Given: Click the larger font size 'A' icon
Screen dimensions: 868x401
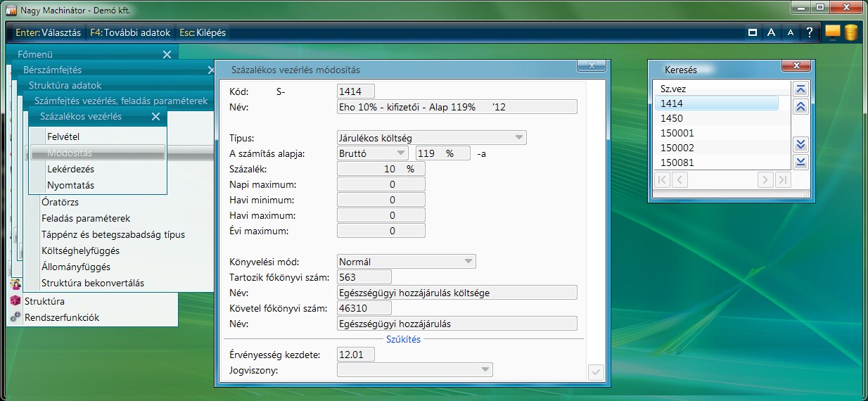Looking at the screenshot, I should pyautogui.click(x=772, y=32).
